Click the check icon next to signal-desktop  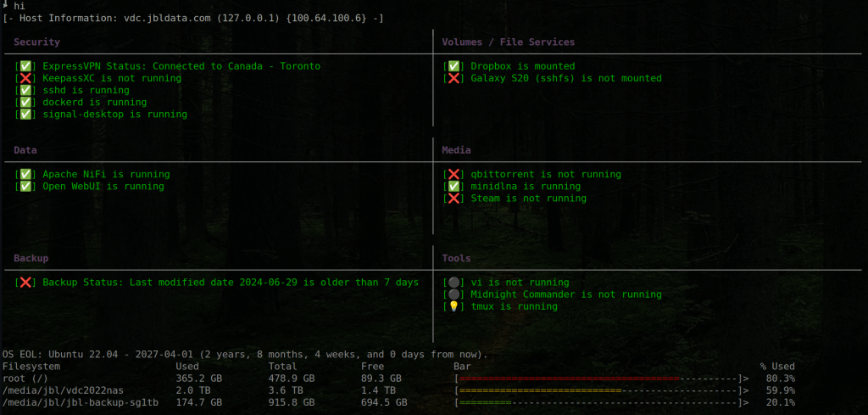25,115
